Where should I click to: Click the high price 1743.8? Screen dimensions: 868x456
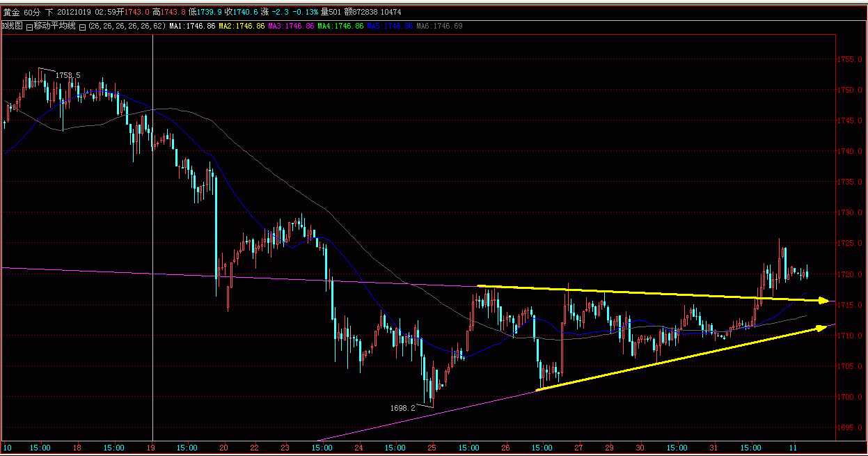click(173, 12)
